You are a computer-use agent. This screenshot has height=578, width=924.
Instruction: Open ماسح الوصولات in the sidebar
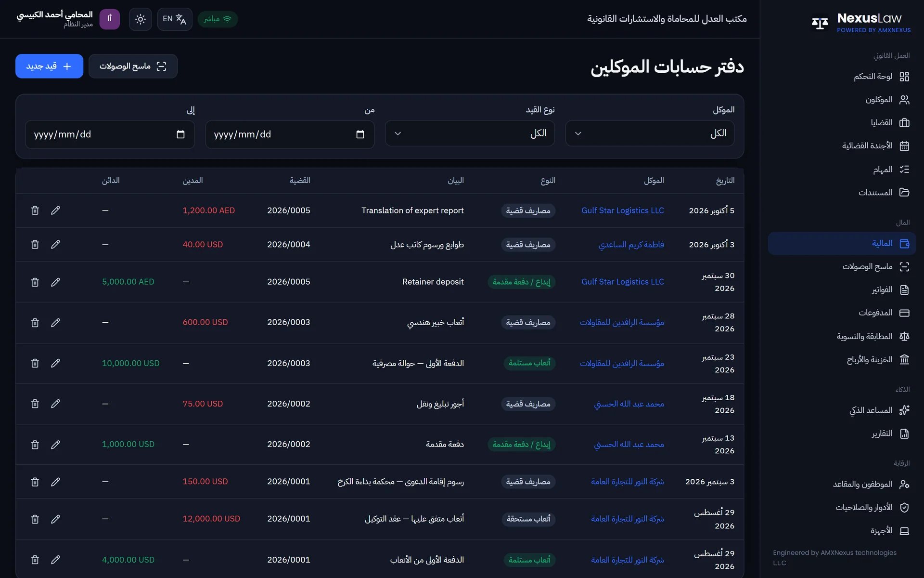(842, 267)
